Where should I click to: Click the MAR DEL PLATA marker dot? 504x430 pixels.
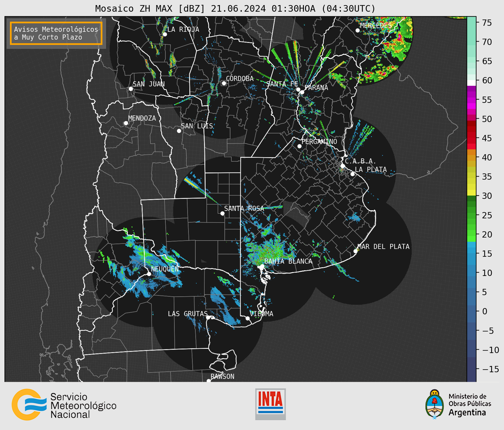[x=356, y=251]
